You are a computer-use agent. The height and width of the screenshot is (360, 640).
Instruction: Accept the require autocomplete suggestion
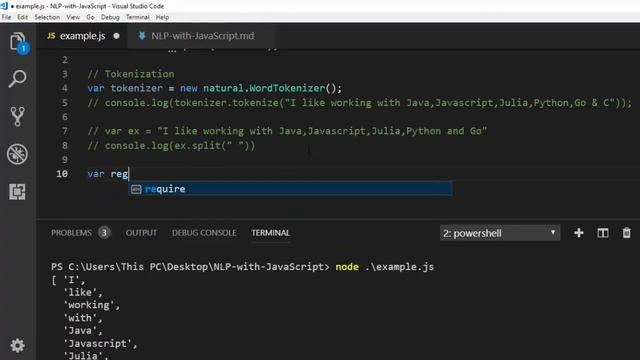click(290, 189)
